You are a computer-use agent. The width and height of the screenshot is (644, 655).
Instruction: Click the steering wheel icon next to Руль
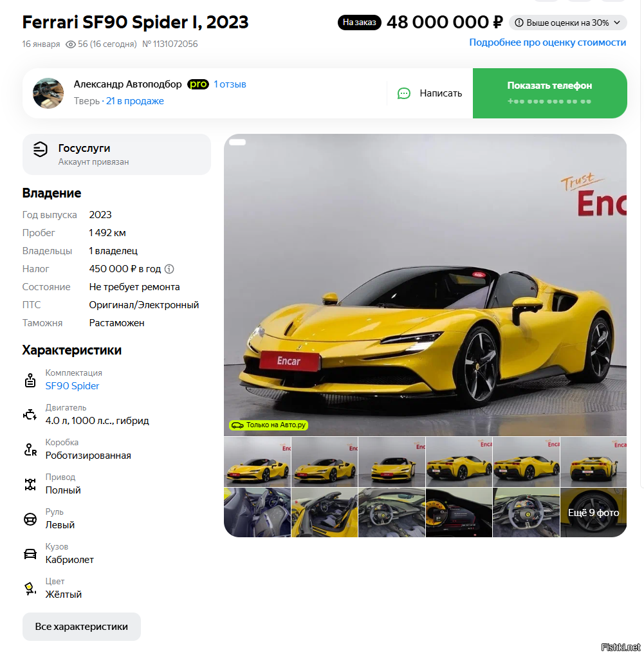pos(30,519)
